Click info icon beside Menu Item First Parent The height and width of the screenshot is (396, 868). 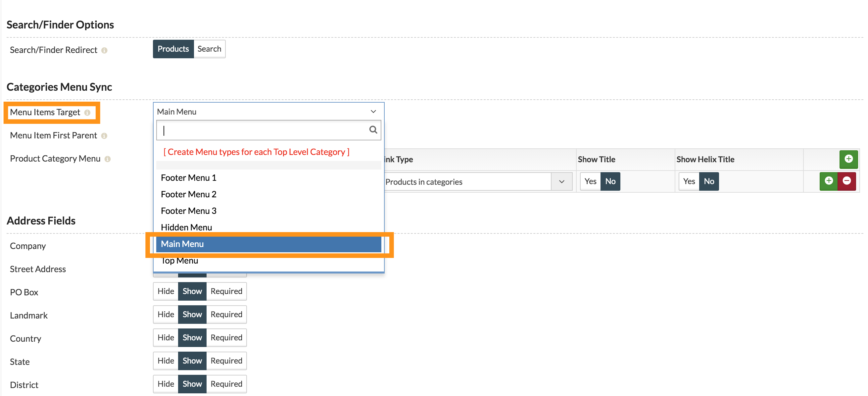104,136
